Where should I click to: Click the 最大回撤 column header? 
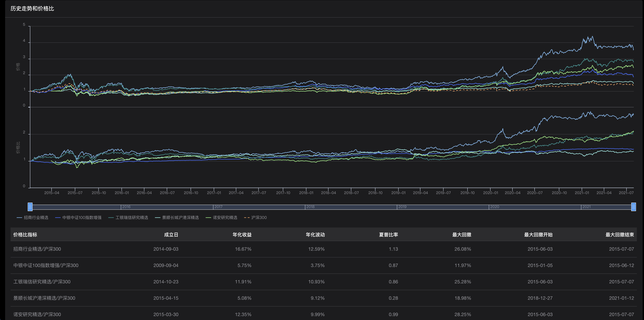point(462,235)
